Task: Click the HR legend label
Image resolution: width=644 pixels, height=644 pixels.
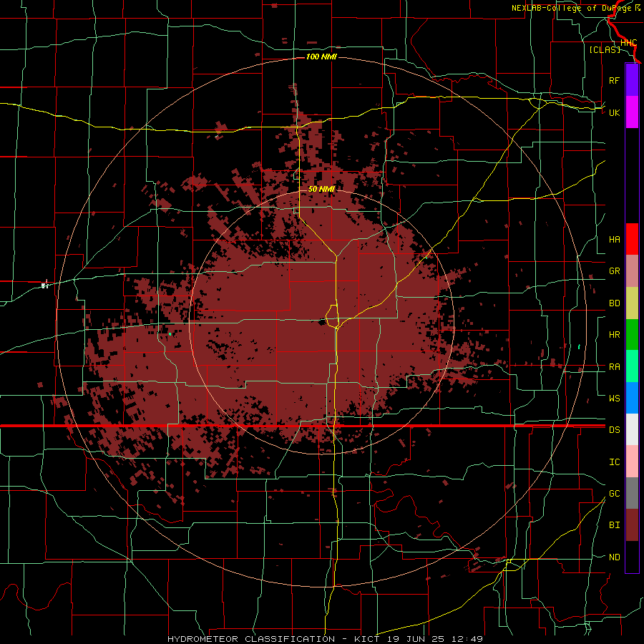Action: pos(614,335)
